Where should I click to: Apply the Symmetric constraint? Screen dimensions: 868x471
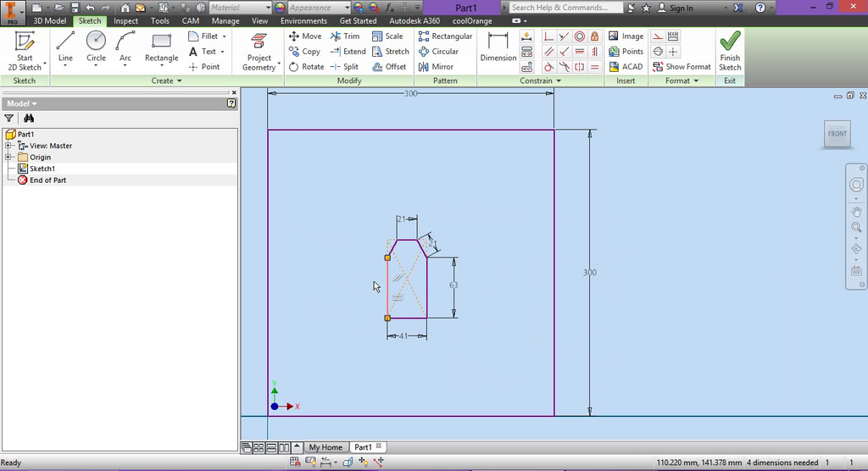tap(580, 67)
